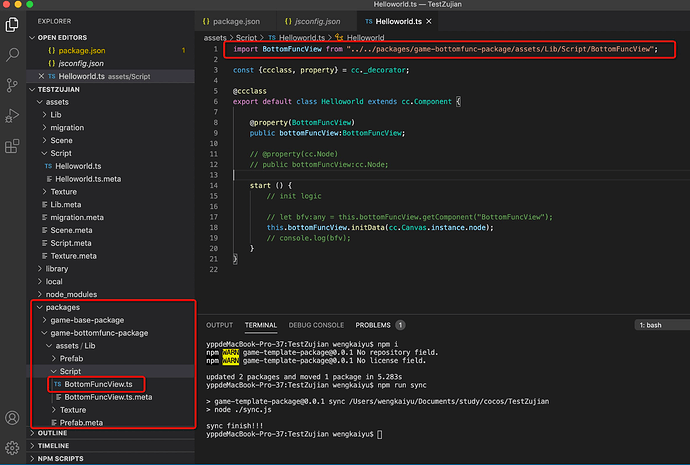Select BottomFuncView.ts.meta file

(111, 397)
